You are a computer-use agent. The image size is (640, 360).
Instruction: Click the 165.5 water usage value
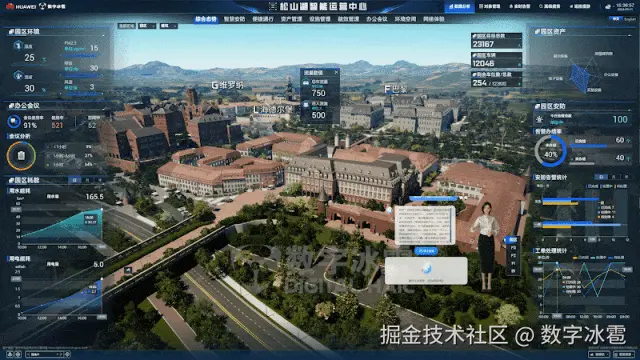coord(94,196)
